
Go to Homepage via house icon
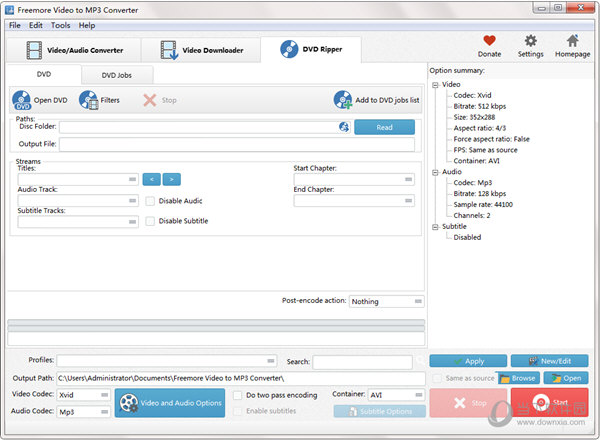tap(572, 41)
